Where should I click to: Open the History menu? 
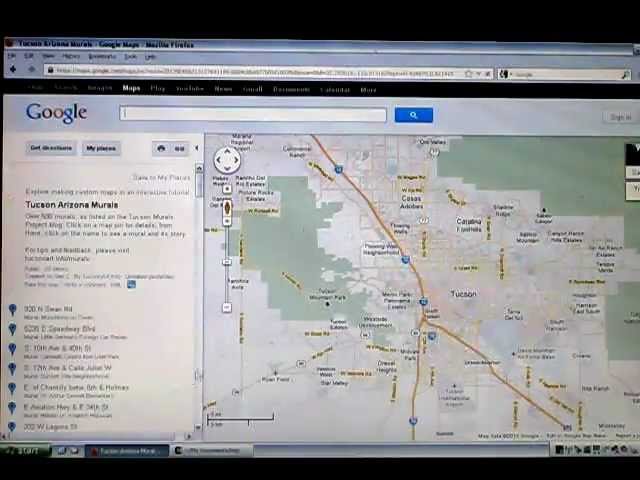pos(71,56)
